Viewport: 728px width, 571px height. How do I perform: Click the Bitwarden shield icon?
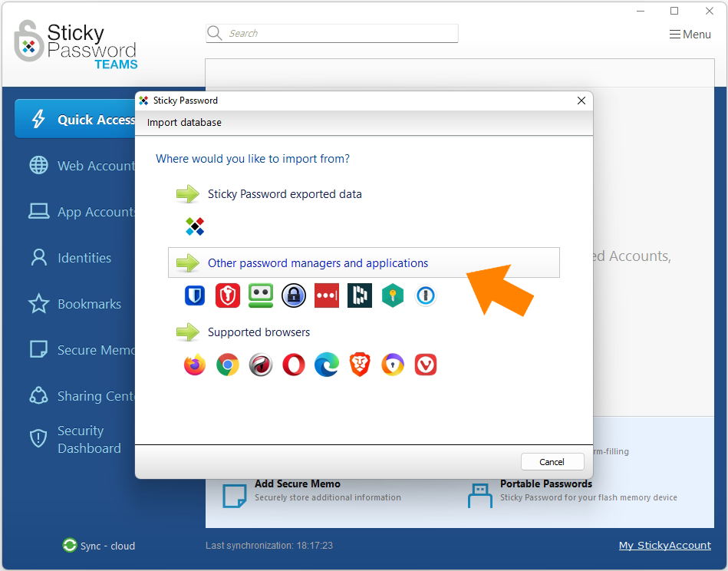195,295
